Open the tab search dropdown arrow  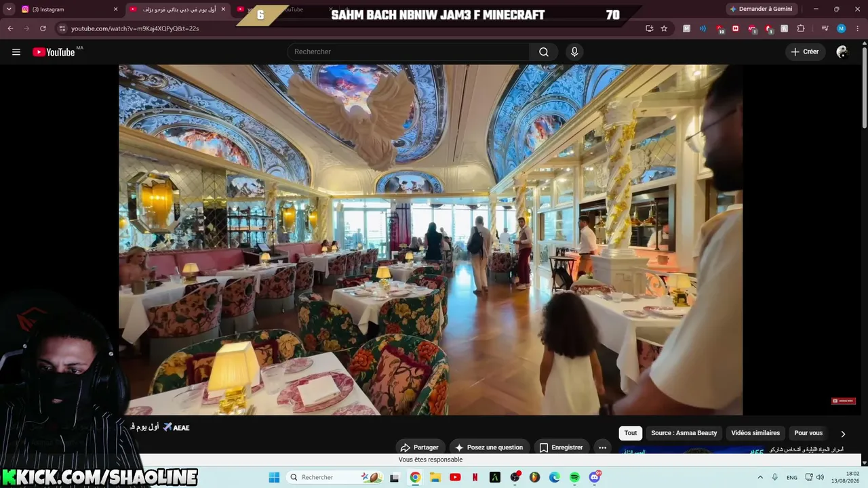click(9, 9)
